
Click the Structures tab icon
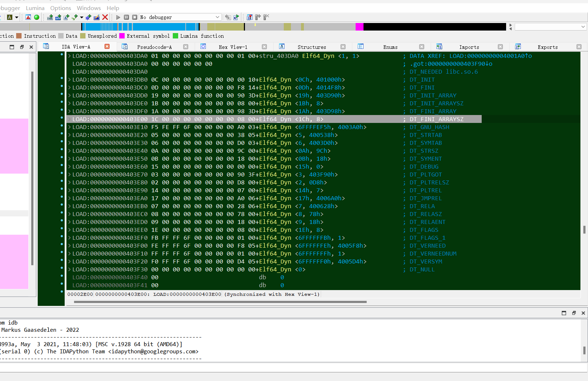pyautogui.click(x=282, y=46)
